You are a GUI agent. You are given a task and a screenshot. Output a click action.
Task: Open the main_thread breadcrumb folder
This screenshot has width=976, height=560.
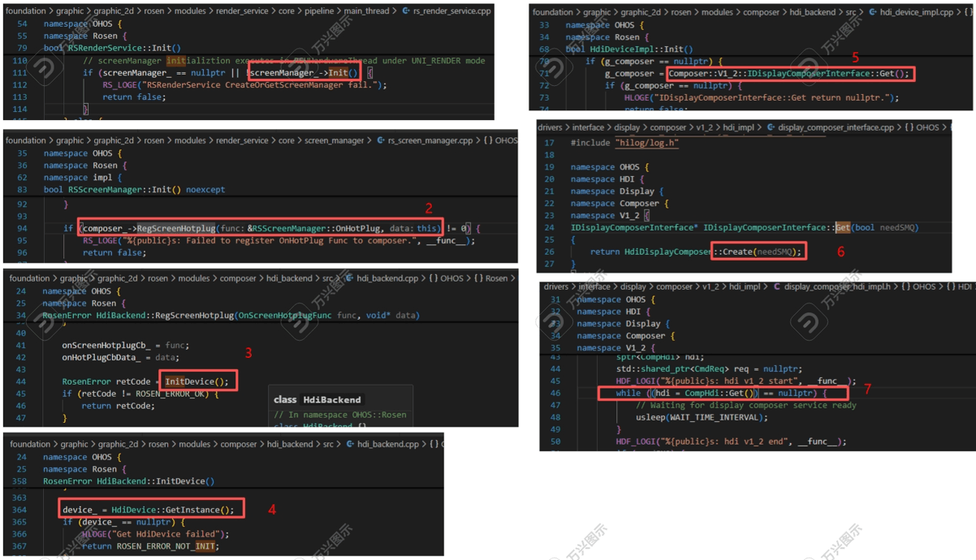[366, 11]
